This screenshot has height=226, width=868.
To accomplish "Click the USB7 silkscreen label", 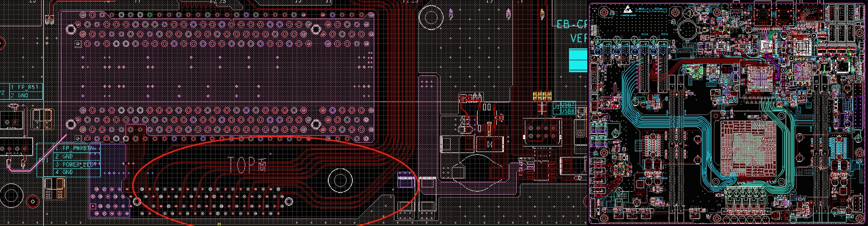I will (x=568, y=104).
